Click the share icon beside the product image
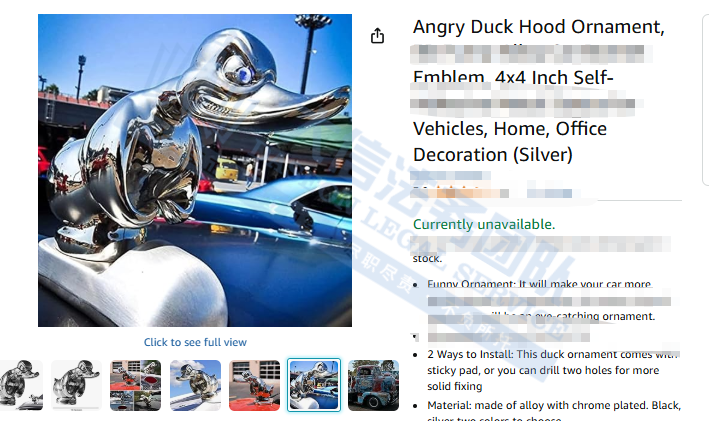 [x=377, y=36]
